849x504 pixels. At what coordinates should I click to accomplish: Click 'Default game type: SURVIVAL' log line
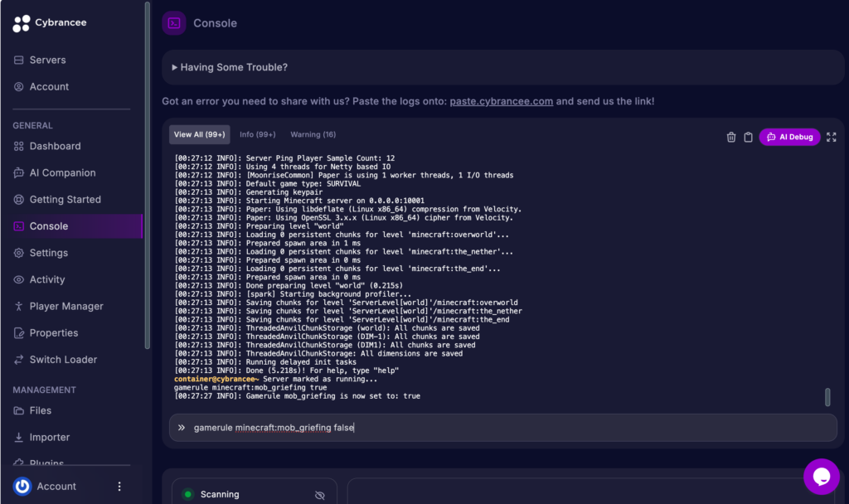(268, 184)
